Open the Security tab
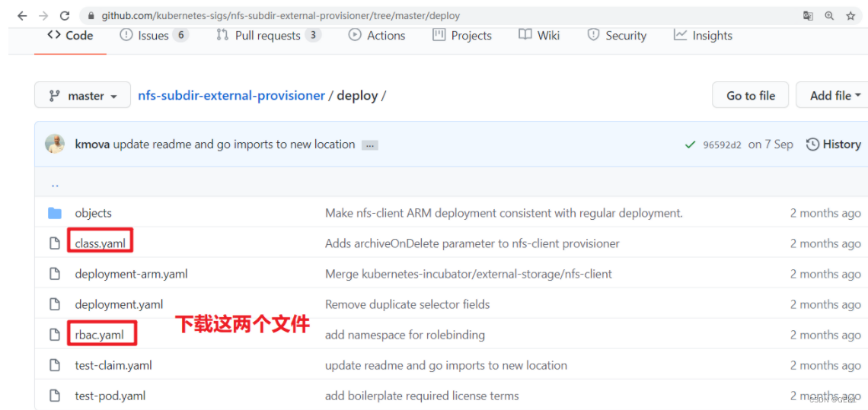Screen dimensions: 868x410 [617, 36]
